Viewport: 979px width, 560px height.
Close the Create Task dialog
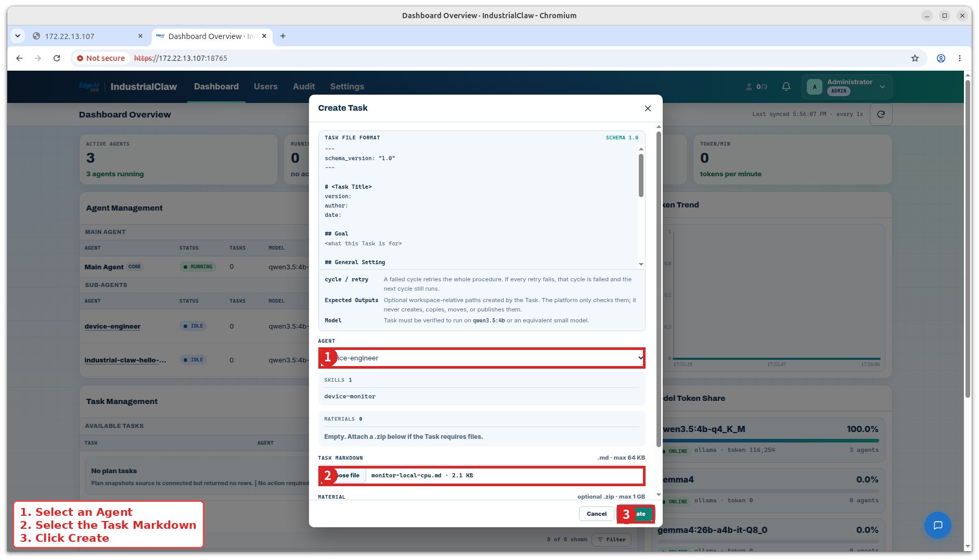(x=648, y=108)
